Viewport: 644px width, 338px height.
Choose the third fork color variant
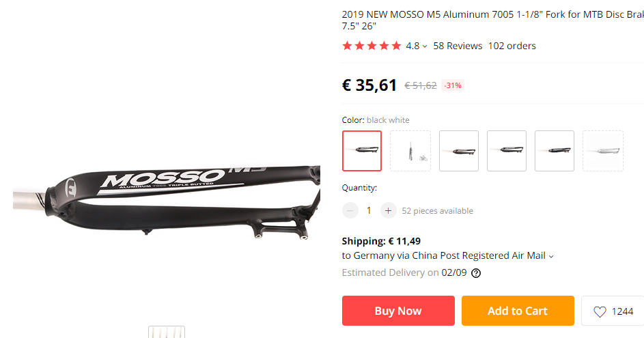[x=459, y=151]
